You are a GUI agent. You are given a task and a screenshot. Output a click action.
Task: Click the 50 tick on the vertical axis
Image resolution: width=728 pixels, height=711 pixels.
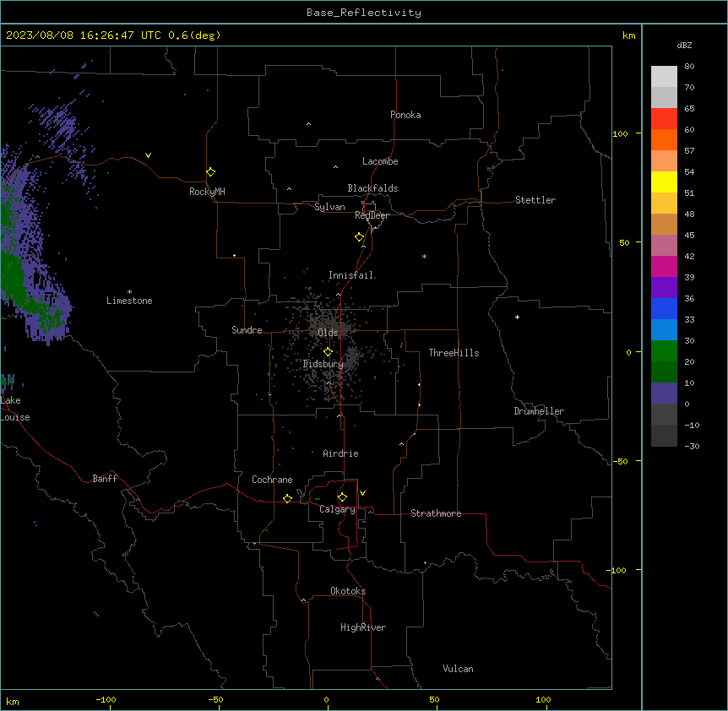point(624,242)
